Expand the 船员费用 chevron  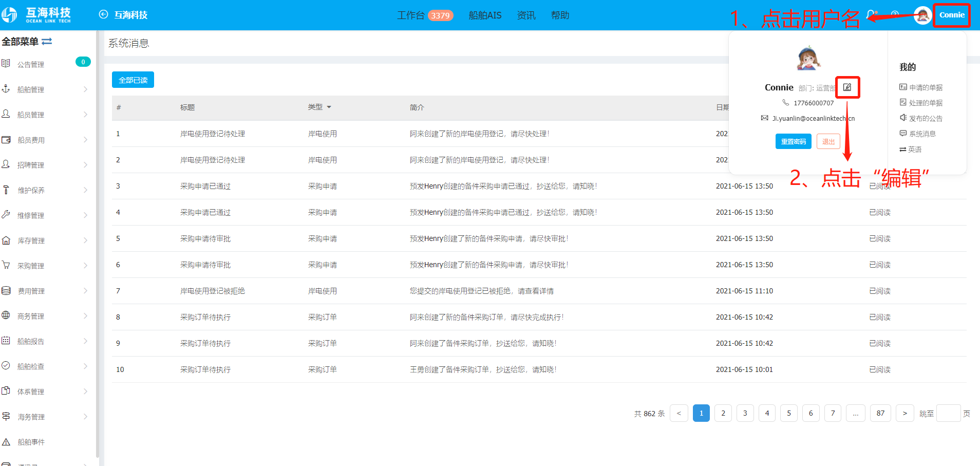(85, 139)
